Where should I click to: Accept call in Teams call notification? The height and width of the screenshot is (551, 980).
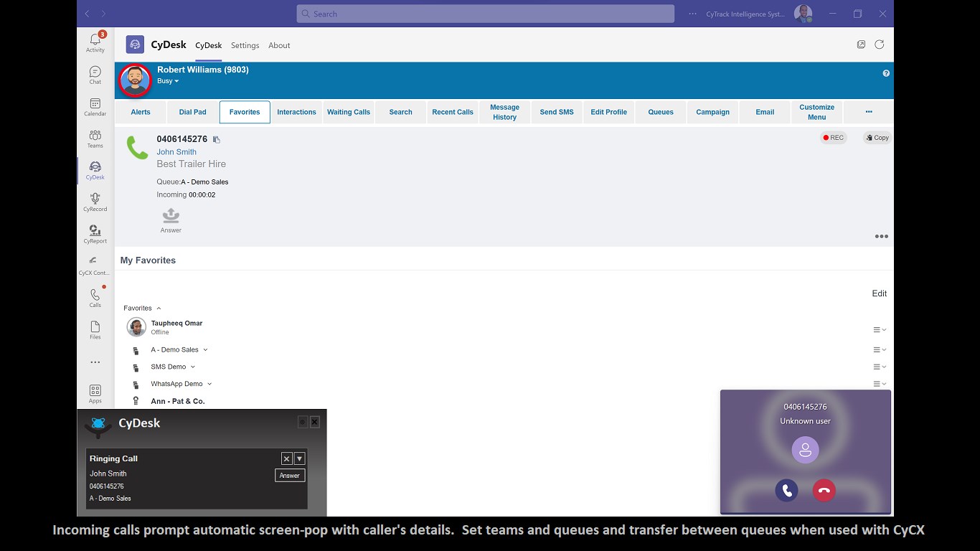786,491
